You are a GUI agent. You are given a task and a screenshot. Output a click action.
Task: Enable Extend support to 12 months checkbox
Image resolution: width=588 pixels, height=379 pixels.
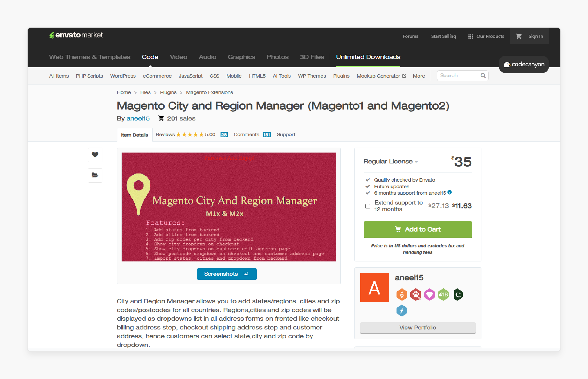click(368, 206)
